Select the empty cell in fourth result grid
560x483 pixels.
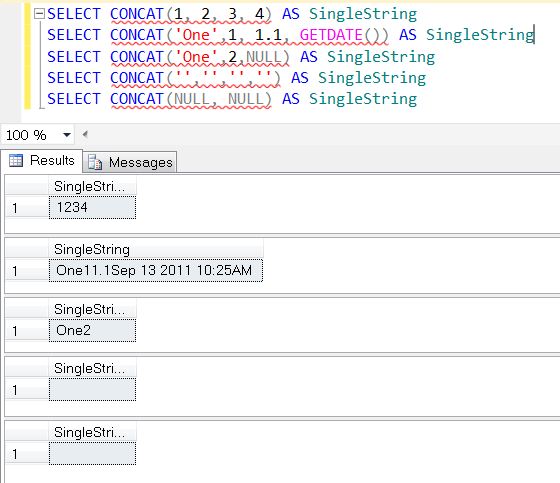coord(92,389)
